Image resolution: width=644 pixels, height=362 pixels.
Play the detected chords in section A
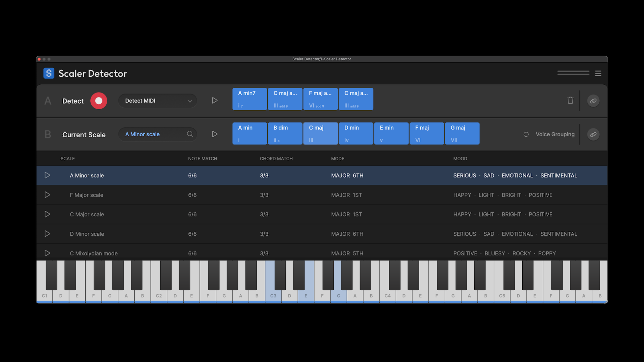[215, 101]
